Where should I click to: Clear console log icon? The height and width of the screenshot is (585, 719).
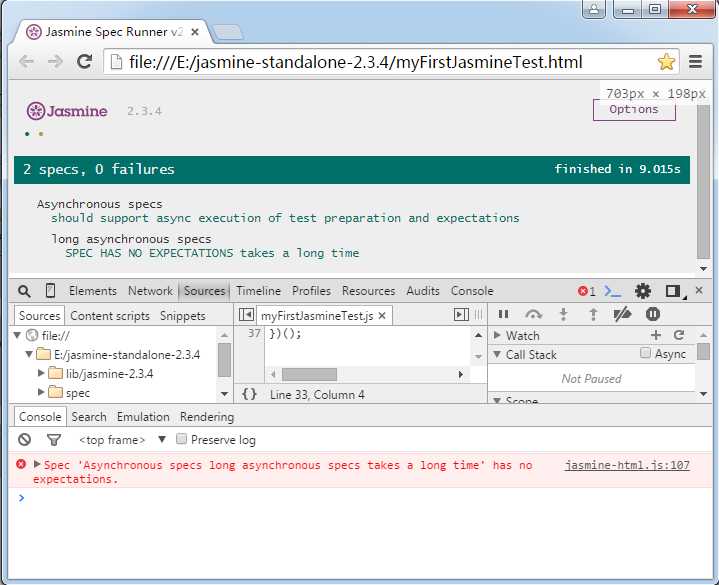click(x=24, y=440)
